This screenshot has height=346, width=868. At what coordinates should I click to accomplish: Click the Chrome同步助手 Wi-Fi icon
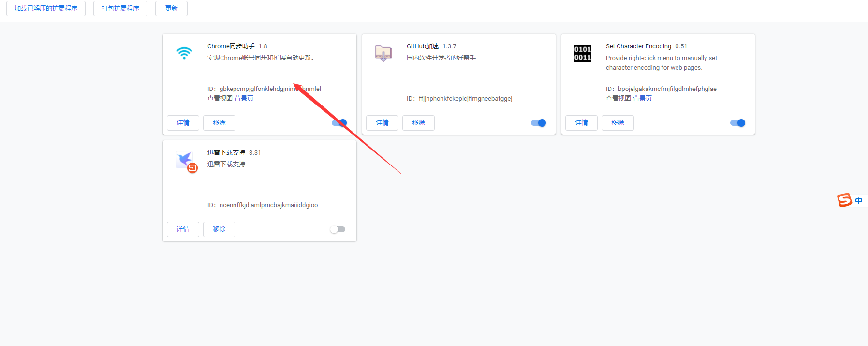click(x=184, y=53)
